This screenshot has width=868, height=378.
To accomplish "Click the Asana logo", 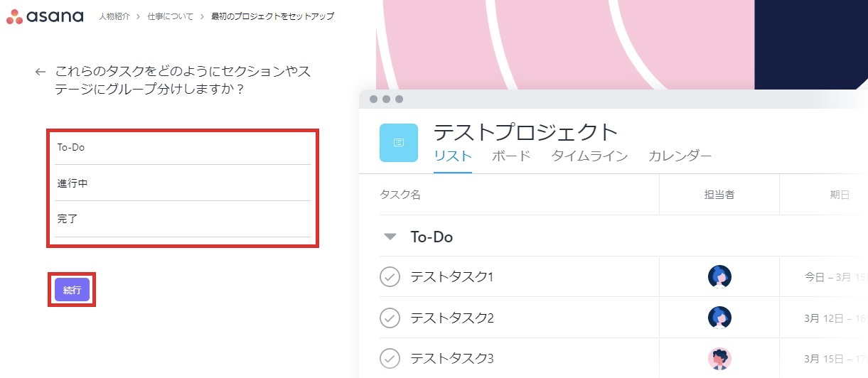I will tap(45, 16).
